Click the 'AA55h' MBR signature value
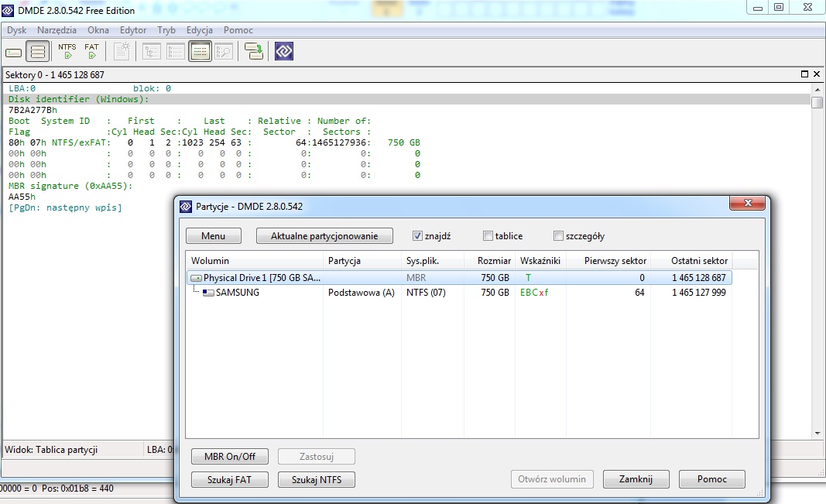 coord(22,197)
